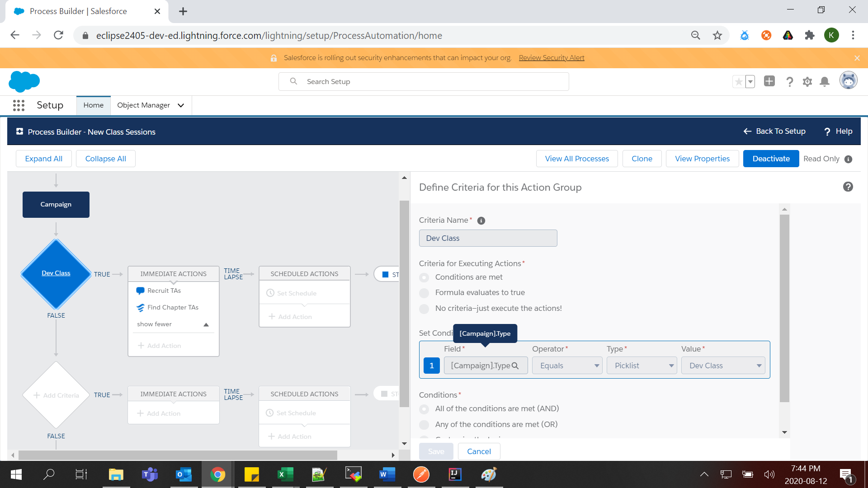This screenshot has width=868, height=488.
Task: Click the Field lookup search icon
Action: pos(515,366)
